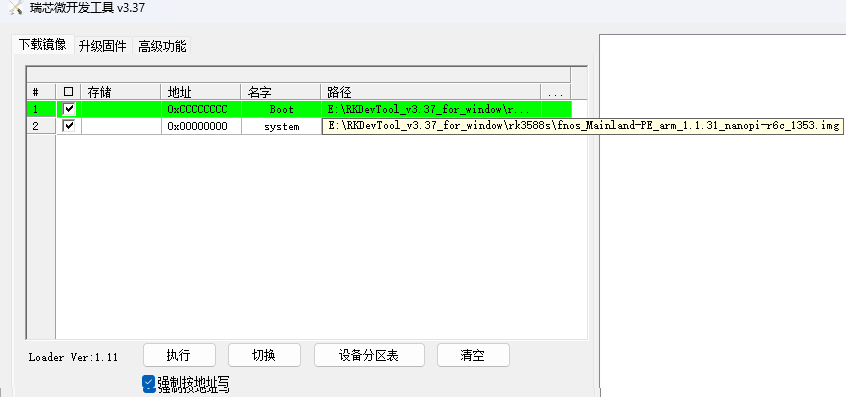Click the 路径 column header

(431, 92)
